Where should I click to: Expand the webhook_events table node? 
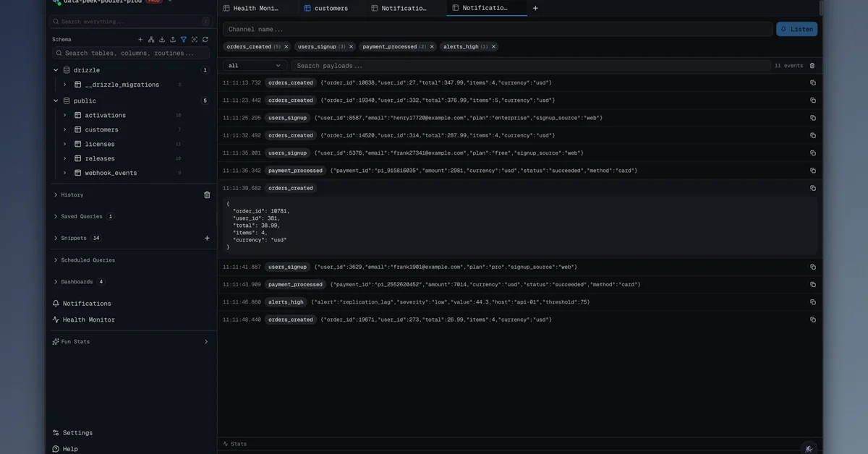(x=64, y=173)
